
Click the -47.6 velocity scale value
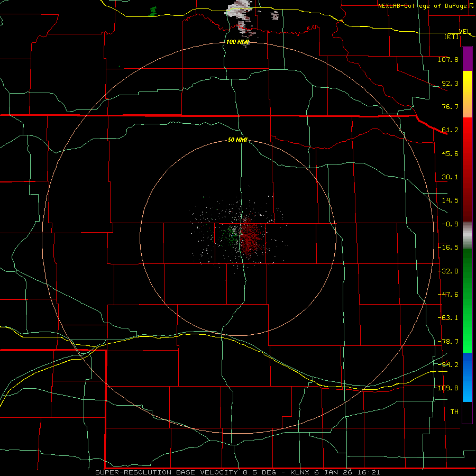pyautogui.click(x=448, y=295)
